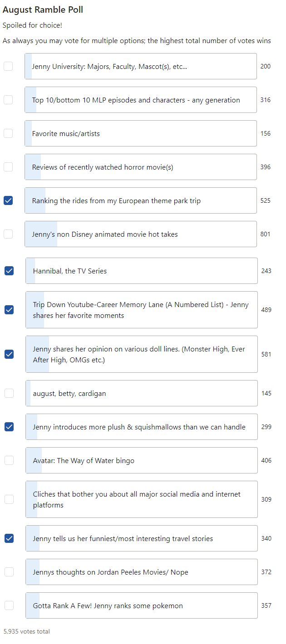Image resolution: width=286 pixels, height=644 pixels.
Task: Check the Jenny University poll checkbox
Action: pos(8,66)
